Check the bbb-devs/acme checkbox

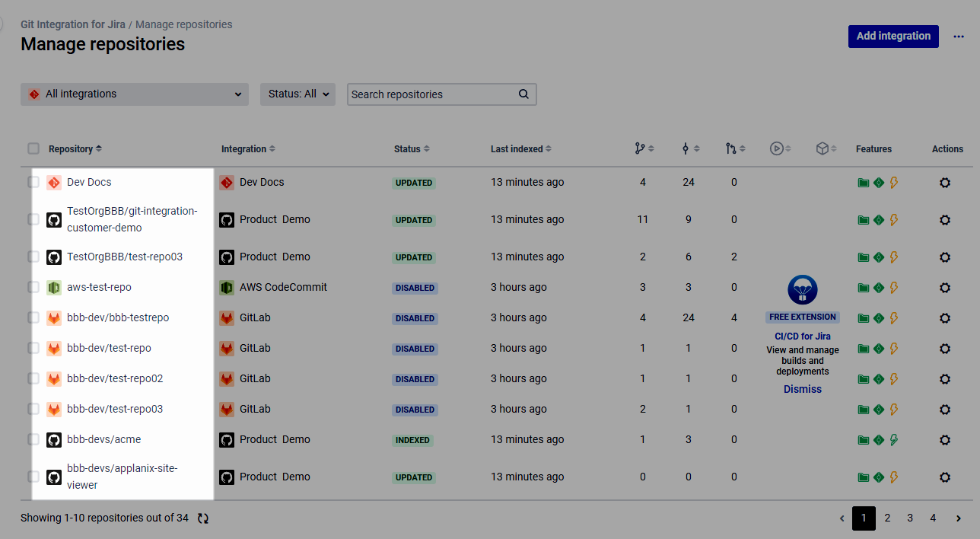pyautogui.click(x=33, y=439)
